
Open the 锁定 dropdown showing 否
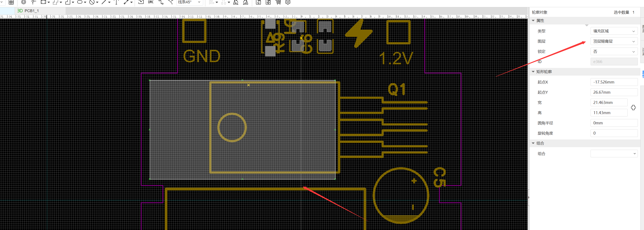click(614, 52)
